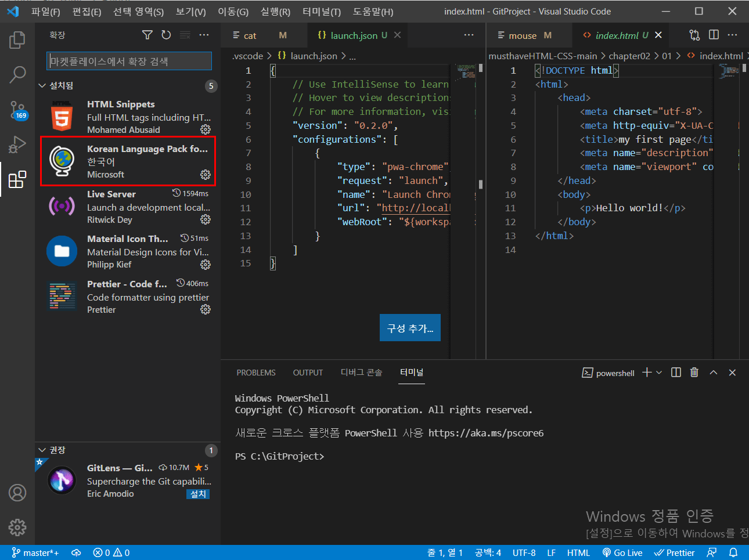Open the Run and Debug view
This screenshot has height=560, width=749.
(x=17, y=144)
